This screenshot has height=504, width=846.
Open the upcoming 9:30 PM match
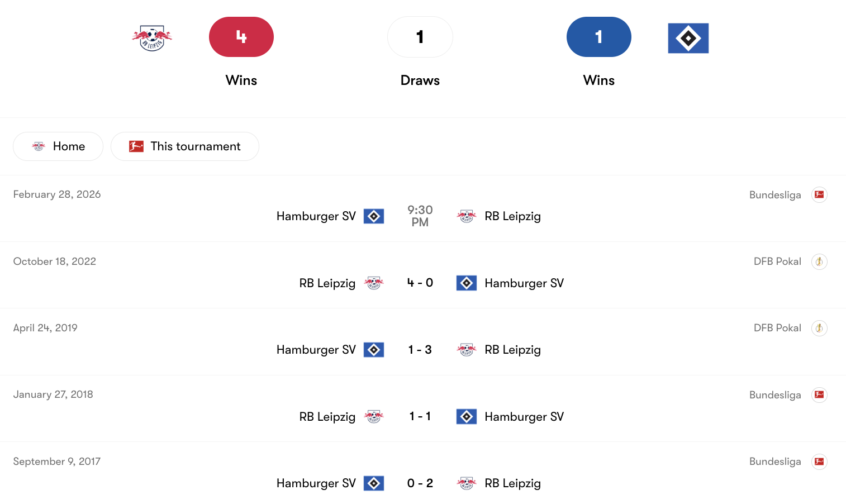[420, 216]
